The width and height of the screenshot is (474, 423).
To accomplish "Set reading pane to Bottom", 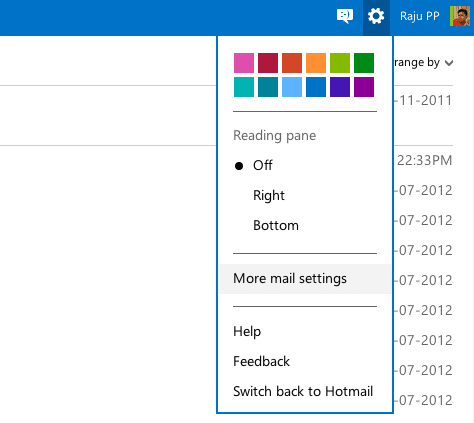I will 276,226.
